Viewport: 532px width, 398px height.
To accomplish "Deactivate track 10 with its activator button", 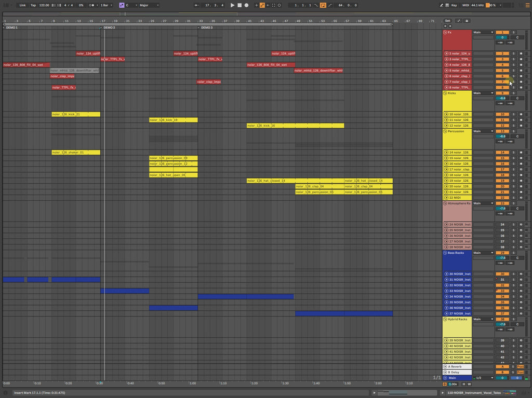I will [x=502, y=114].
